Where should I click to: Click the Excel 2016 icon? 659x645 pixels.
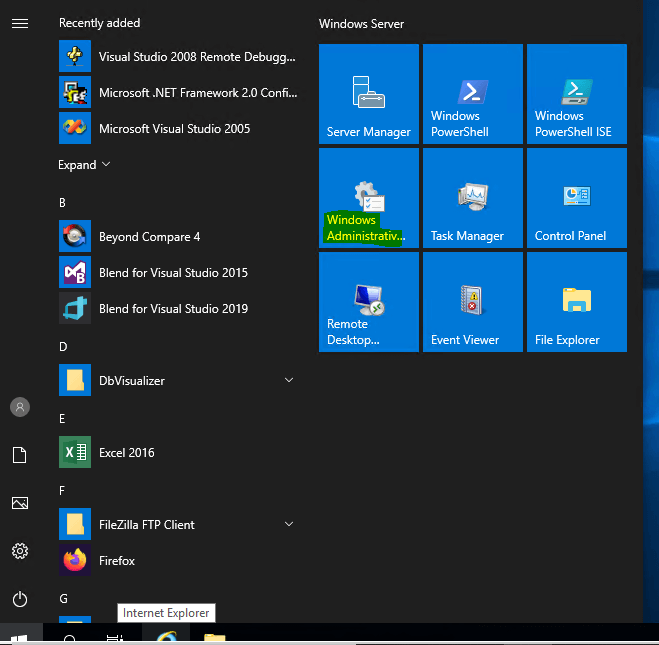(x=75, y=452)
